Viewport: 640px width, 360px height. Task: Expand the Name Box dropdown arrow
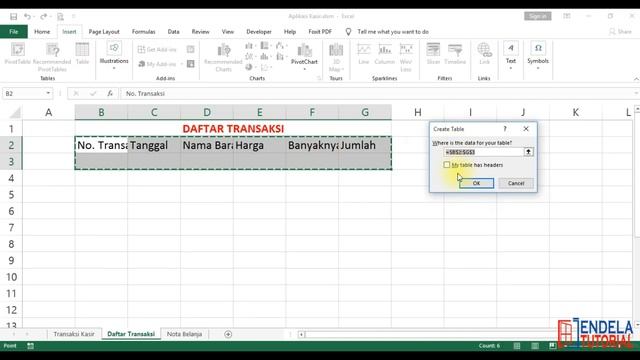[x=48, y=93]
